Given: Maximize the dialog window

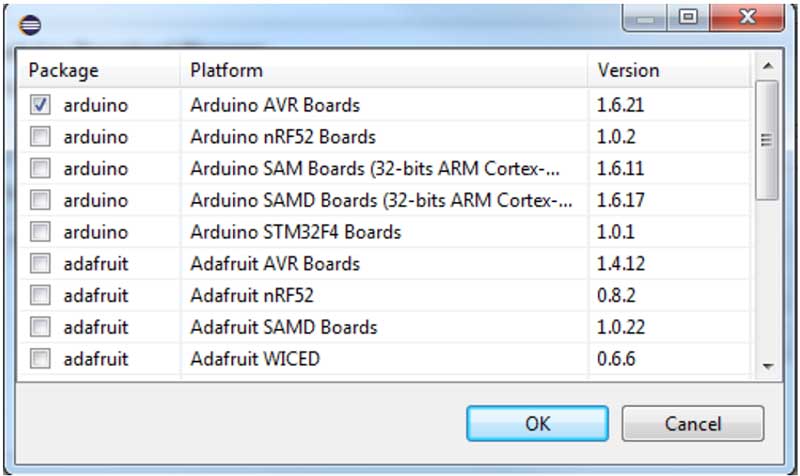Looking at the screenshot, I should (687, 17).
